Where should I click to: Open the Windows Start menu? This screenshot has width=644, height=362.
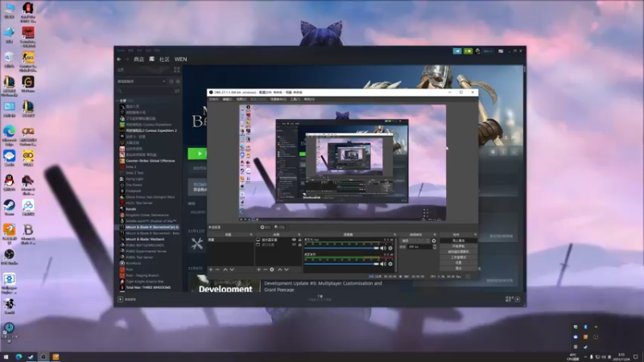tap(6, 356)
